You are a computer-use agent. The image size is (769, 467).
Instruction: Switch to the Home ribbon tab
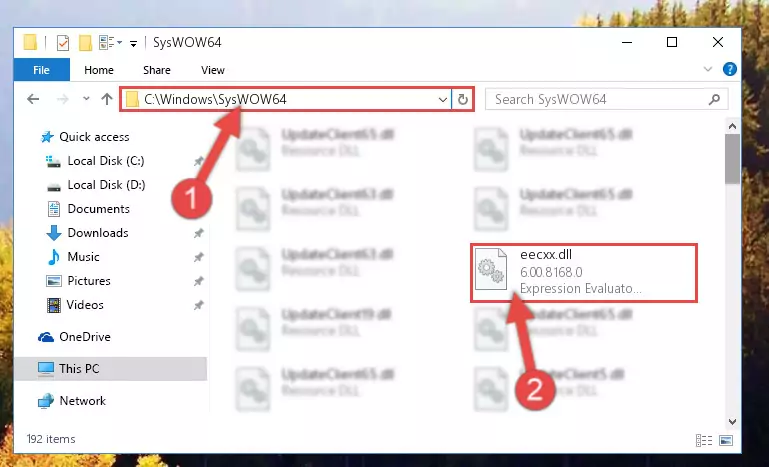pyautogui.click(x=99, y=70)
